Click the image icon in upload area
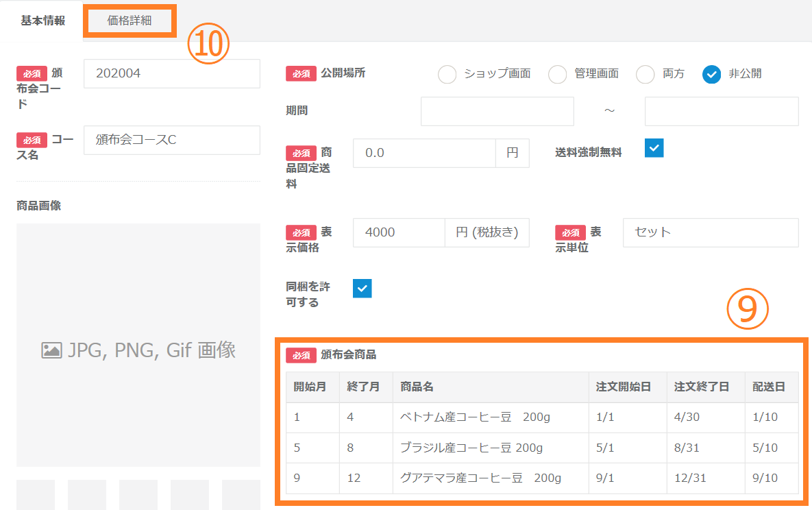Viewport: 812px width, 510px height. (51, 350)
